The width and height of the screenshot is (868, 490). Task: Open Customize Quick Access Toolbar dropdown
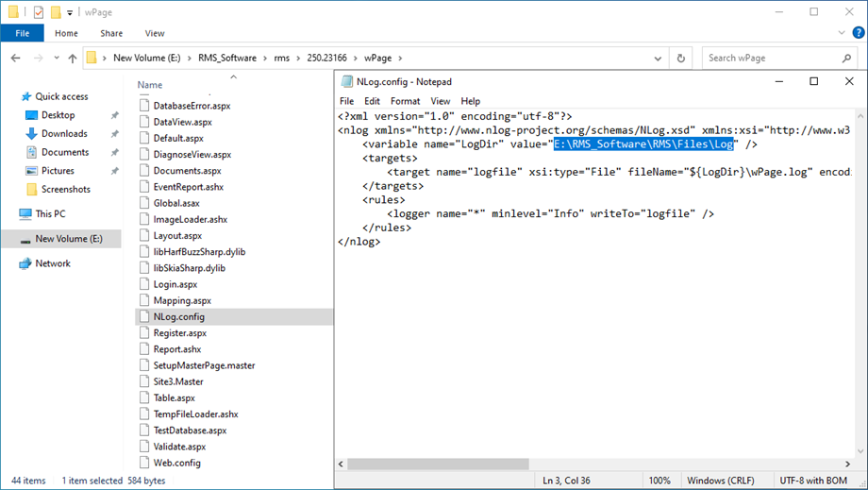(x=70, y=12)
